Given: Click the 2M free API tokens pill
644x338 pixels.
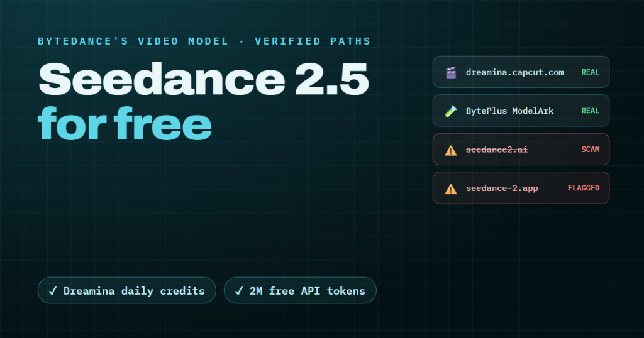Looking at the screenshot, I should pyautogui.click(x=300, y=290).
